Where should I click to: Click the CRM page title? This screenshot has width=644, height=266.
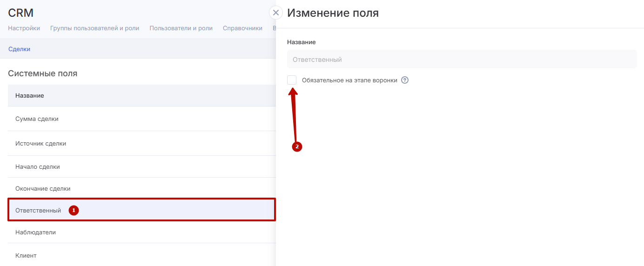[21, 13]
